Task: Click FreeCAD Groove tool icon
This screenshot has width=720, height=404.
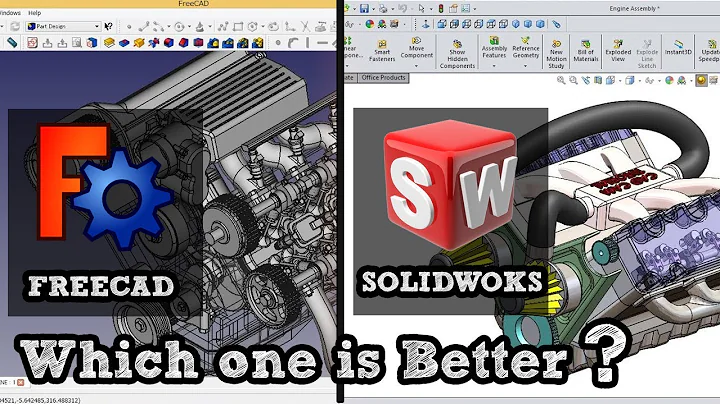Action: coord(154,43)
